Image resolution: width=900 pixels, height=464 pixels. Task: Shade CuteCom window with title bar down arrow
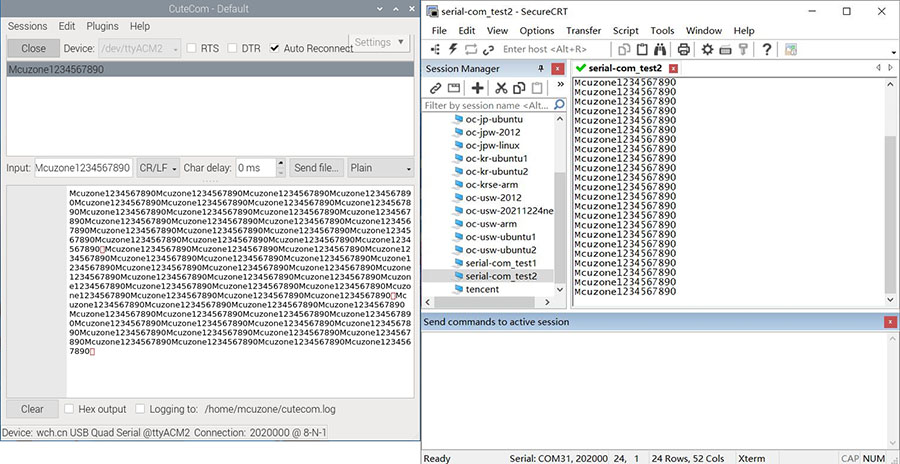pos(380,9)
